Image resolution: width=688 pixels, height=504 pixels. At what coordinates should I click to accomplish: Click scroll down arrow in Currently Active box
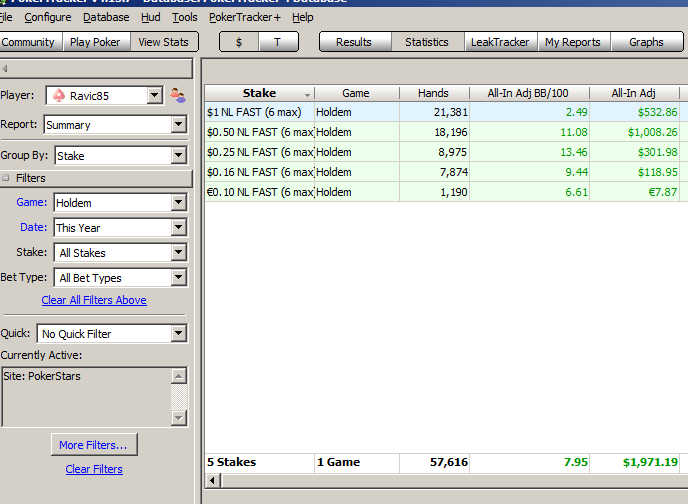[179, 417]
